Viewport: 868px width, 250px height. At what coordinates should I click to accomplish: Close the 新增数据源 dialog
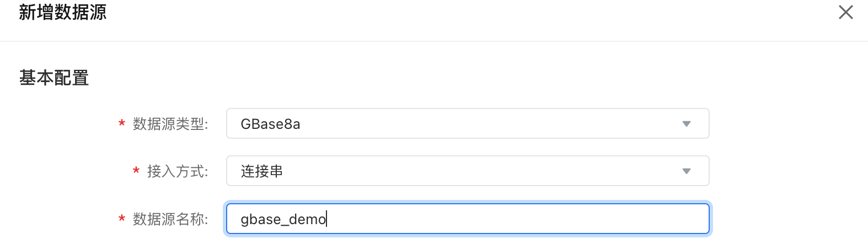pyautogui.click(x=845, y=12)
